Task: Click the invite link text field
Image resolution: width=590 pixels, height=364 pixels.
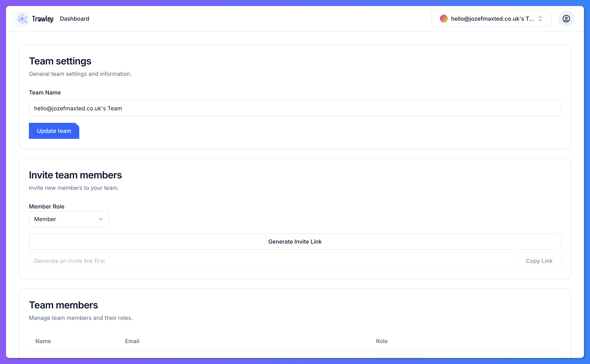Action: point(271,261)
